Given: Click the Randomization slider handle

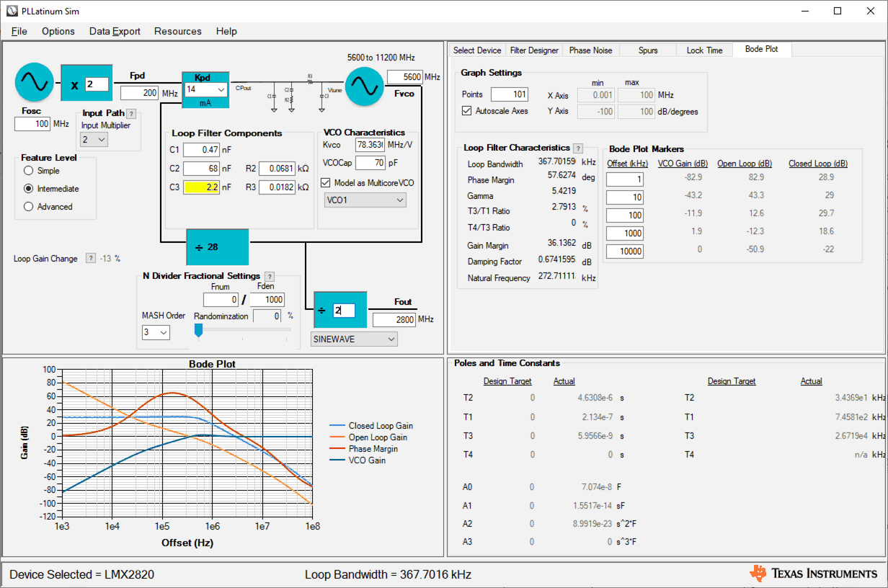Looking at the screenshot, I should pyautogui.click(x=199, y=330).
